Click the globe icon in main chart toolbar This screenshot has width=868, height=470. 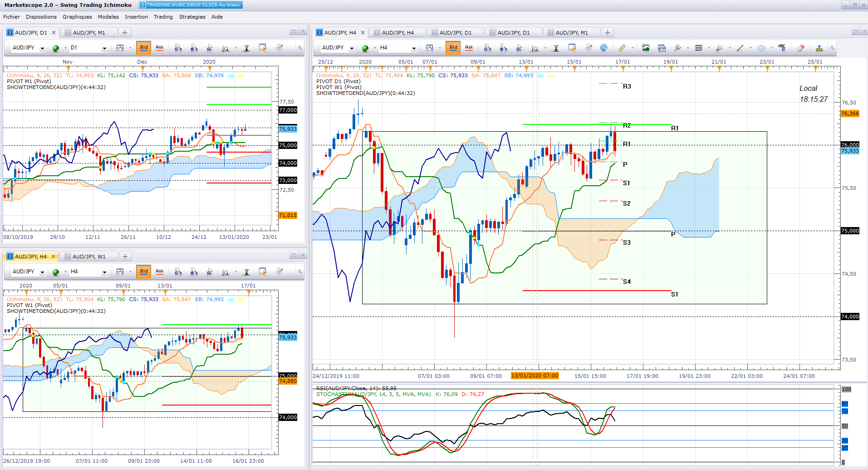603,48
